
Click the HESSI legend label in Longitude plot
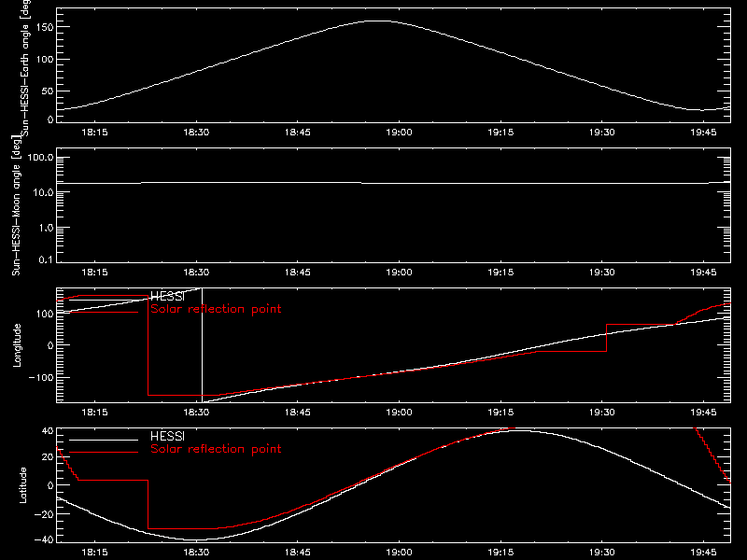tap(167, 297)
